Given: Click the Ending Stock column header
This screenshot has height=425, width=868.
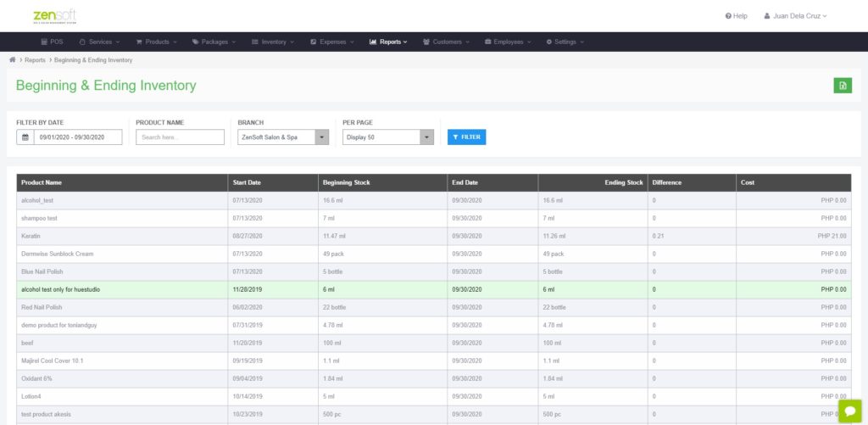Looking at the screenshot, I should [624, 182].
